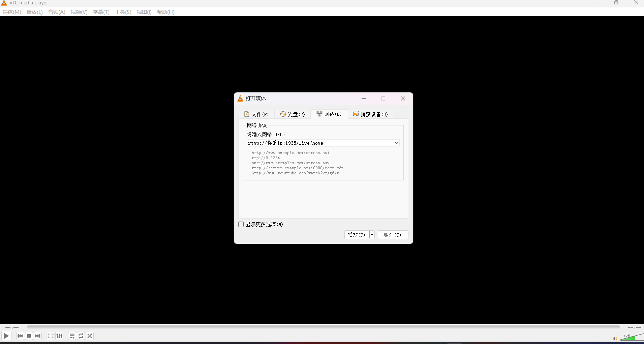
Task: Mute audio via the speaker icon
Action: (x=615, y=338)
